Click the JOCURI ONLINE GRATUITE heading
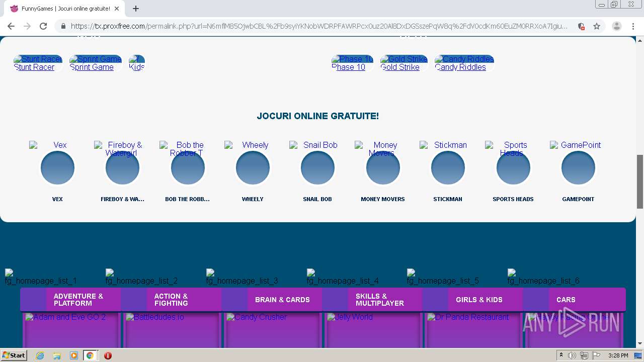Image resolution: width=644 pixels, height=362 pixels. (x=318, y=116)
